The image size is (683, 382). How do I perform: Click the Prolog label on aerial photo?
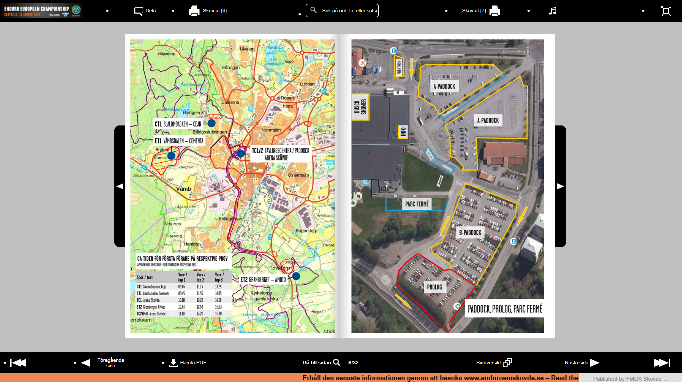[x=434, y=287]
